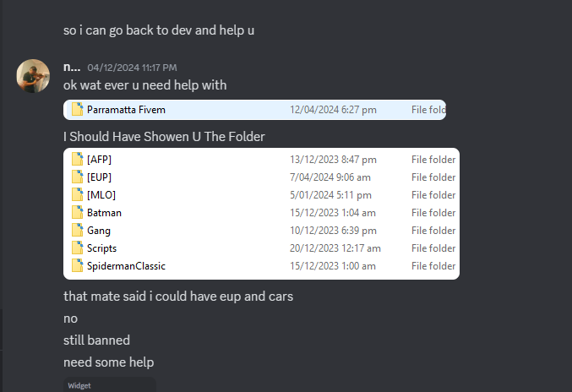Click the Gang folder icon

coord(77,231)
